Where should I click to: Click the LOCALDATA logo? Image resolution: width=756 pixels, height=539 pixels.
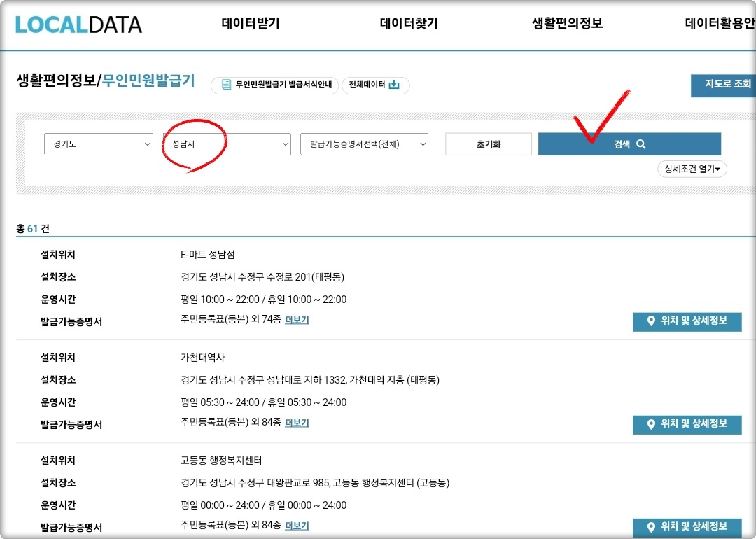pyautogui.click(x=78, y=24)
